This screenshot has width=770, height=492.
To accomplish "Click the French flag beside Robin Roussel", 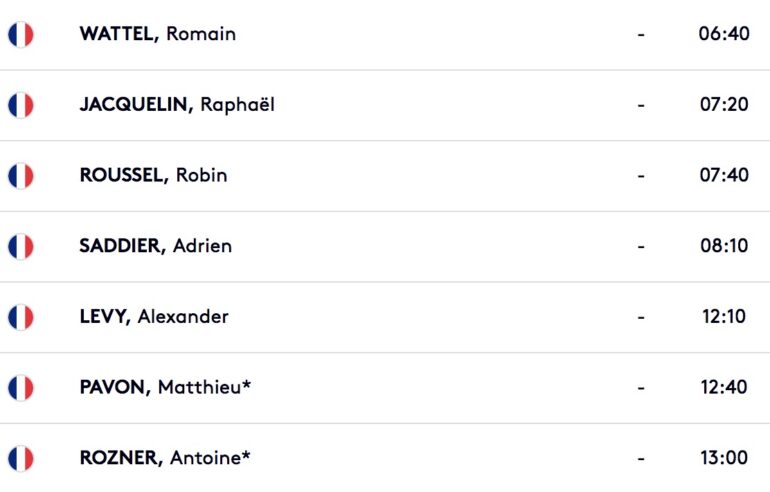I will 20,176.
